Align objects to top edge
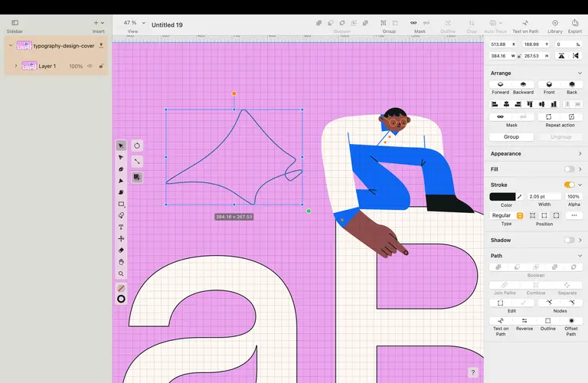Viewport: 588px width, 383px height. [530, 104]
